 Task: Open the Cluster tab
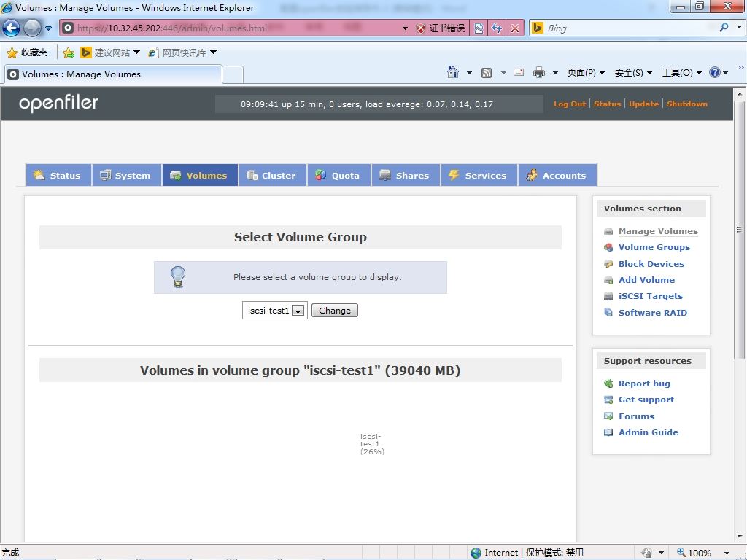pos(273,175)
